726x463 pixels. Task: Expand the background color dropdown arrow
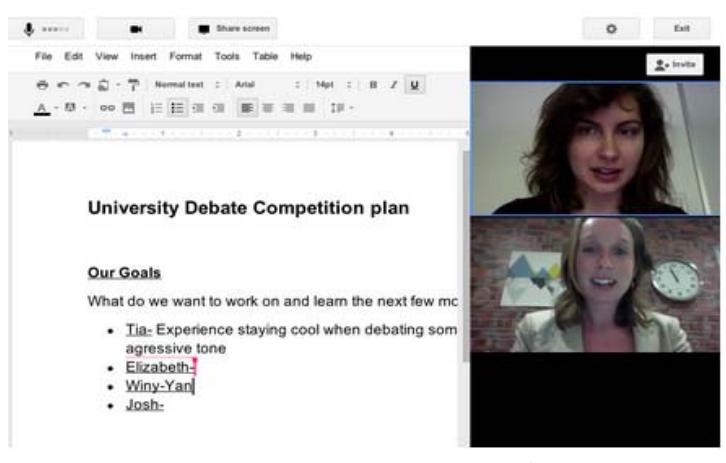84,108
